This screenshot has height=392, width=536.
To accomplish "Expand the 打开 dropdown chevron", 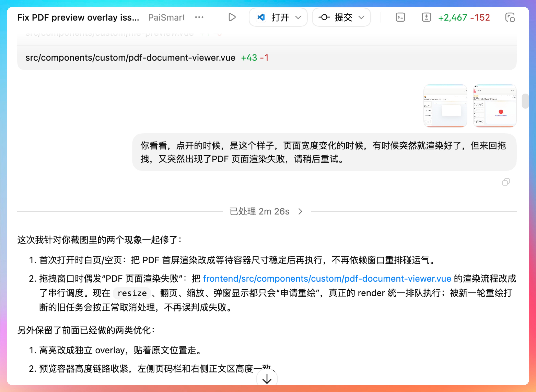I will coord(298,17).
